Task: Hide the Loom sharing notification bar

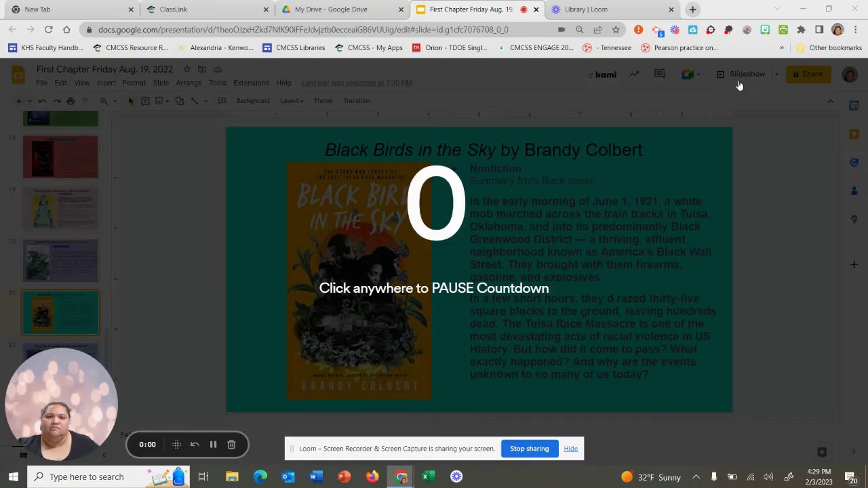Action: tap(571, 449)
